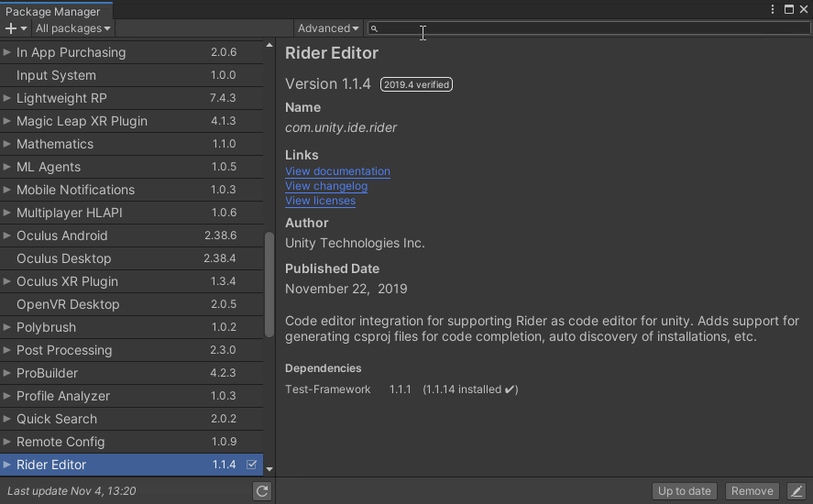
Task: Click the Remove button
Action: click(x=752, y=491)
